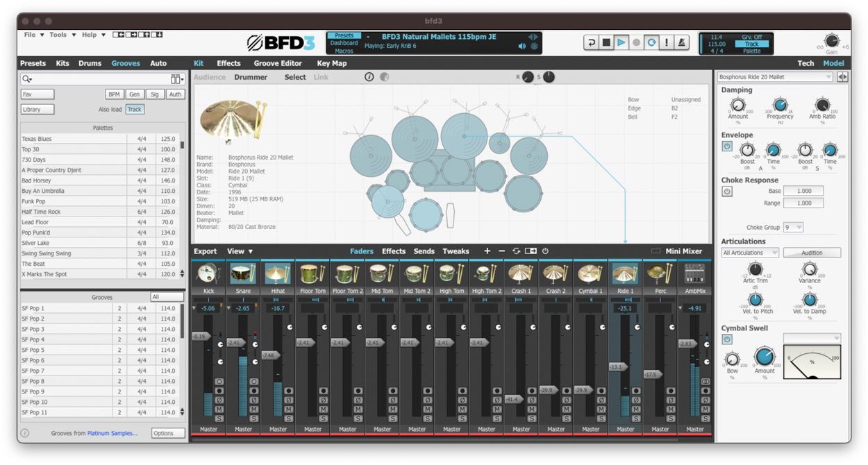Enable the Envelope section power toggle
This screenshot has height=465, width=868.
pos(727,146)
